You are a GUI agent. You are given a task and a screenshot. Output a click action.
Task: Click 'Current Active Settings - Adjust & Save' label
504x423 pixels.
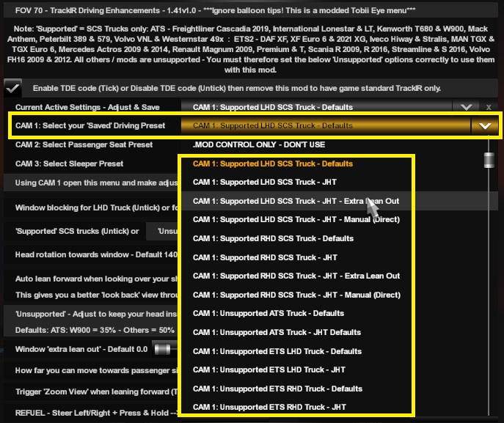(x=87, y=107)
